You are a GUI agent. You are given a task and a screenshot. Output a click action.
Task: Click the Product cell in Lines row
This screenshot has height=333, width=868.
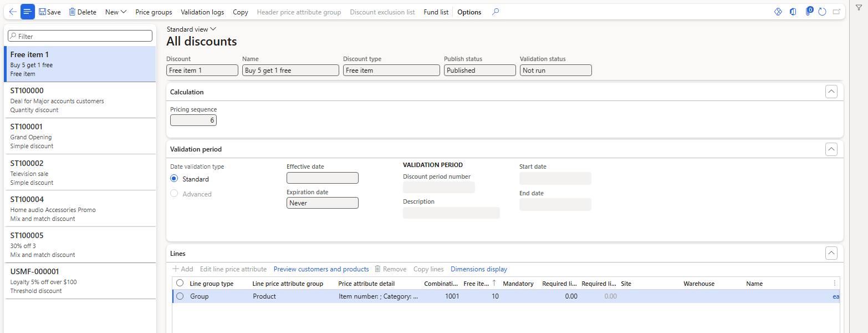(x=293, y=296)
